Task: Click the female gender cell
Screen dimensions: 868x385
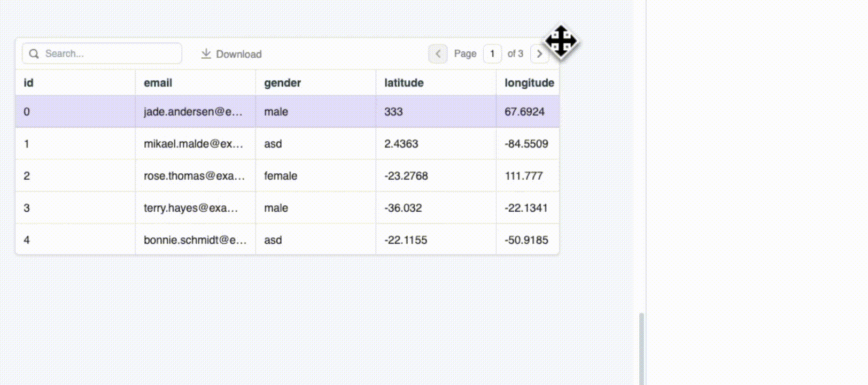Action: pos(281,176)
